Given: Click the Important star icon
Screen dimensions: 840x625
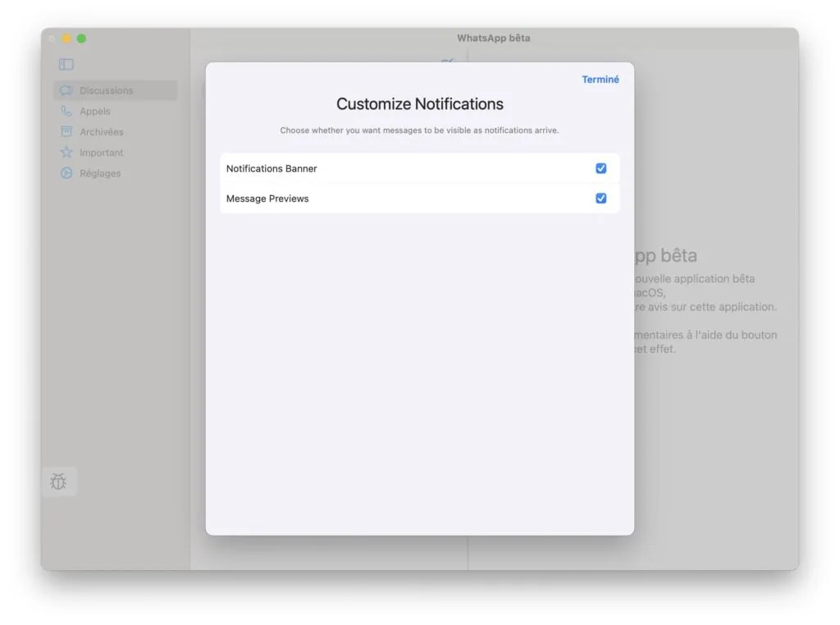Looking at the screenshot, I should 66,152.
